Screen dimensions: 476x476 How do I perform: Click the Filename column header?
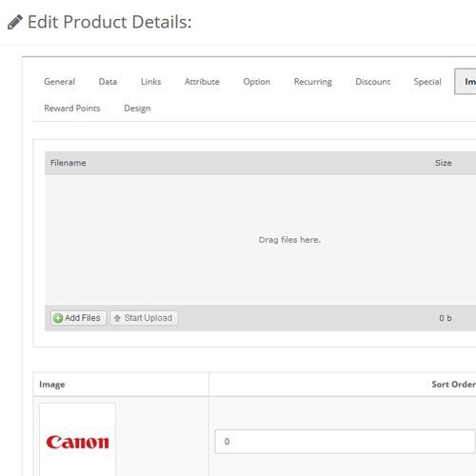pos(68,163)
